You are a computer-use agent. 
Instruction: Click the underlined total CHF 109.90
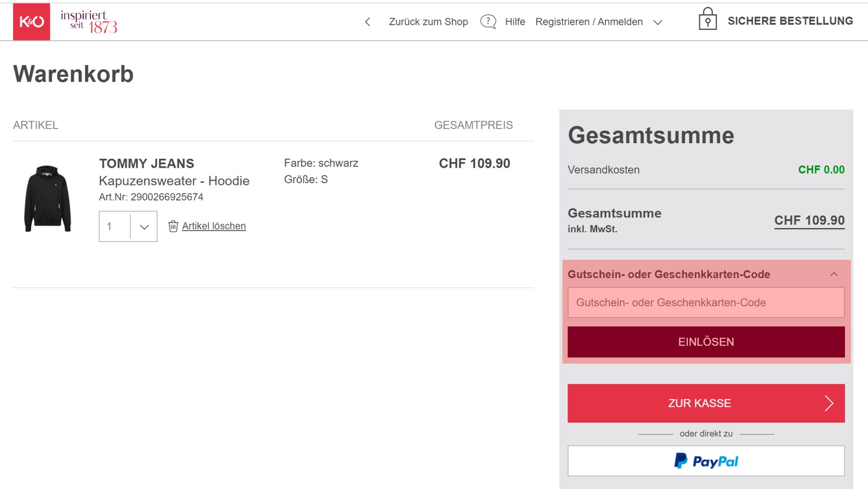tap(809, 221)
